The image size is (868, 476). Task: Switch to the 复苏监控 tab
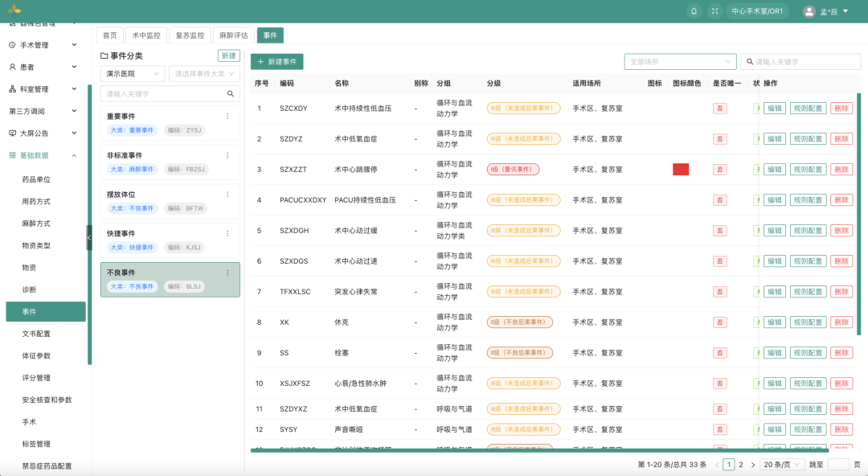click(190, 35)
